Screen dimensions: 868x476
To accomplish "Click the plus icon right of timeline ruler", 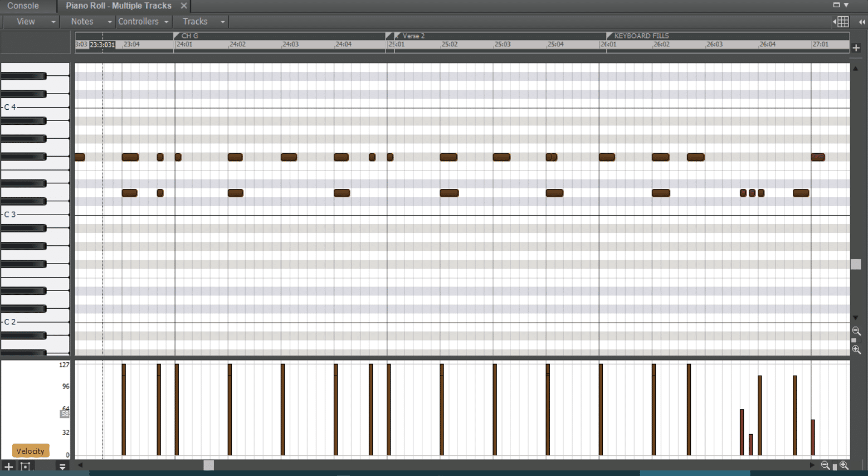I will point(856,48).
